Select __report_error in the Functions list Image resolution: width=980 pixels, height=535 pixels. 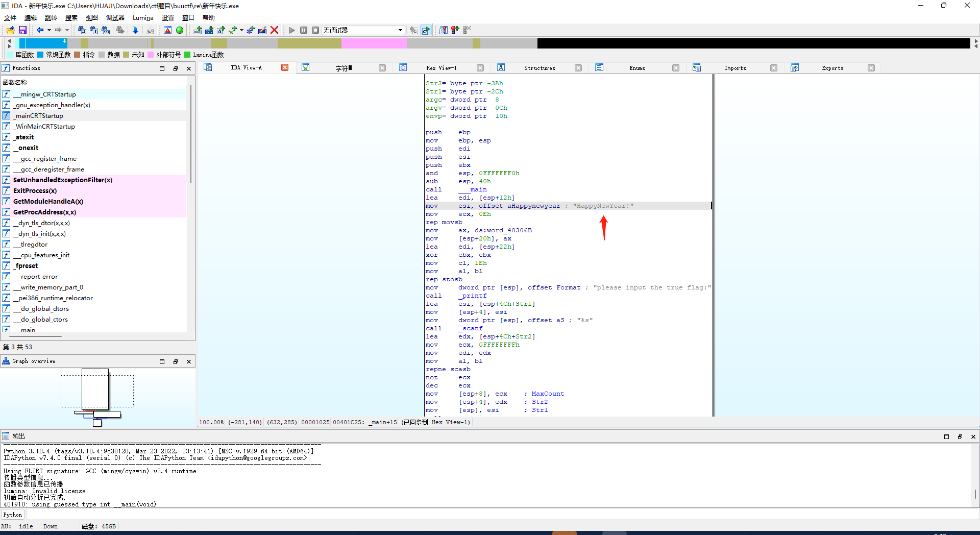[94, 276]
